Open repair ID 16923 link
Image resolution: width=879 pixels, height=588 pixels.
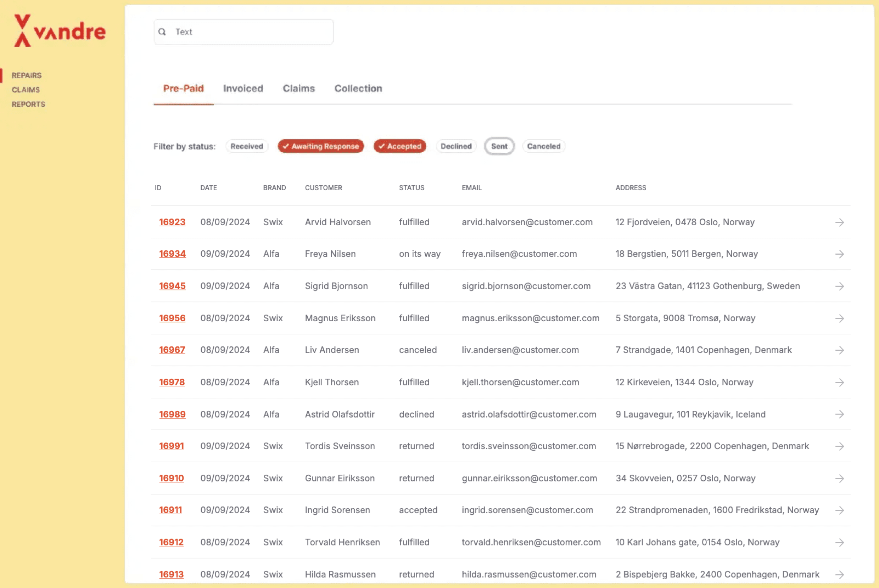pyautogui.click(x=172, y=222)
